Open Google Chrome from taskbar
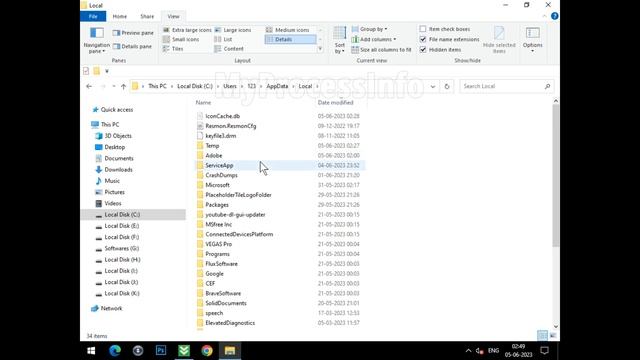The image size is (640, 360). [207, 351]
